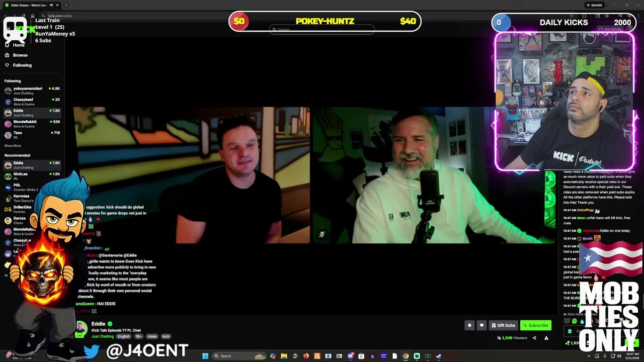Image resolution: width=644 pixels, height=362 pixels.
Task: Open a new browser tab
Action: (x=66, y=5)
